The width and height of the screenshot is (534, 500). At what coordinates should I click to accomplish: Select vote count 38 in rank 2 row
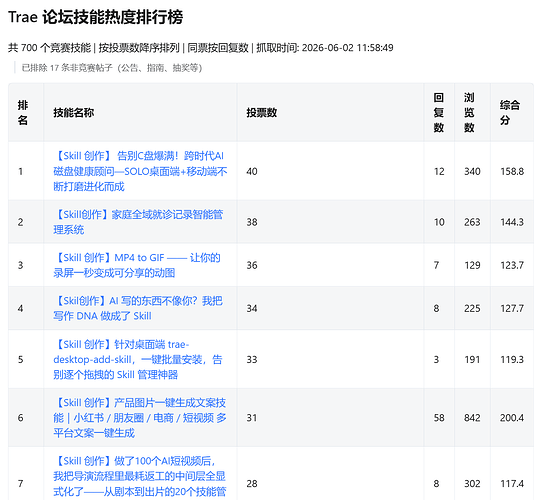tap(252, 222)
